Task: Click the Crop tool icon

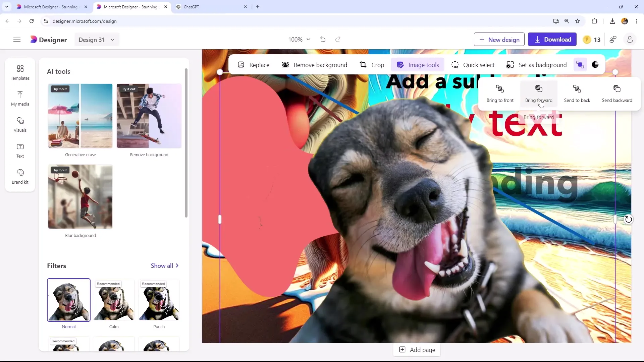Action: coord(363,65)
